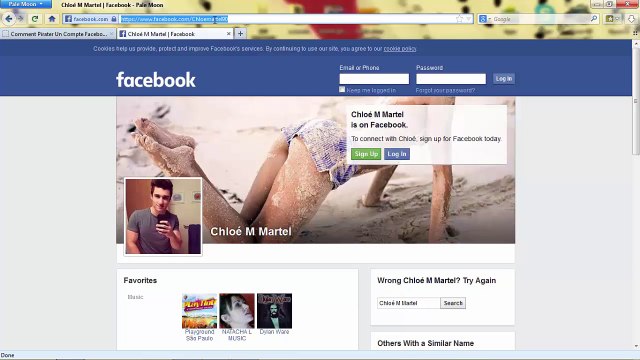The width and height of the screenshot is (640, 360).
Task: Click the search magnifier icon in search bar
Action: click(x=594, y=19)
